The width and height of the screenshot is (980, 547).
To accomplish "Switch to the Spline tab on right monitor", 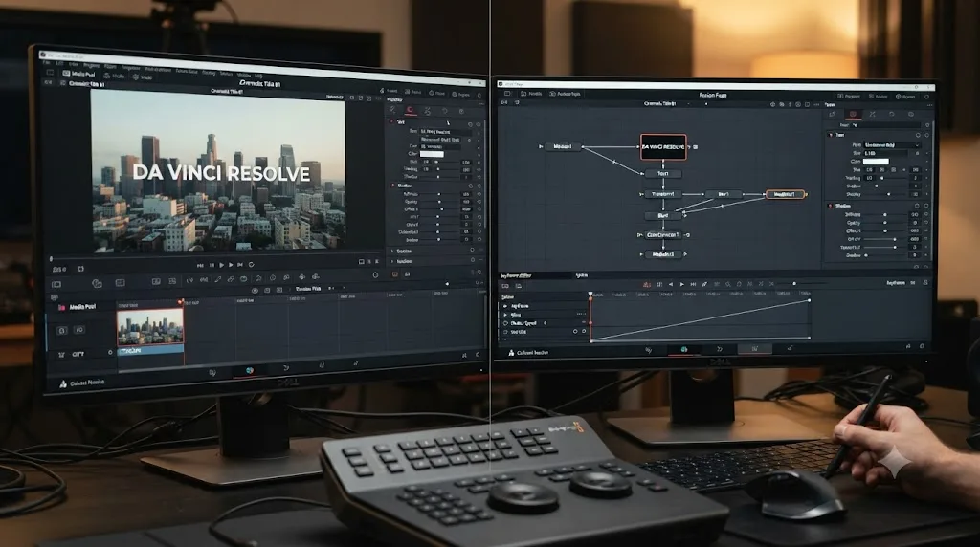I will tap(581, 275).
